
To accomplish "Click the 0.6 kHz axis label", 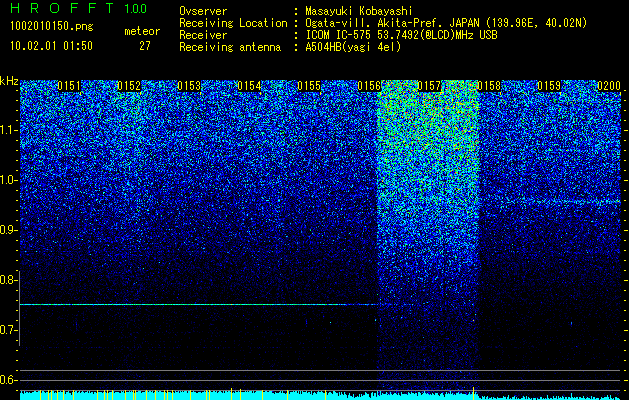I will click(x=9, y=380).
